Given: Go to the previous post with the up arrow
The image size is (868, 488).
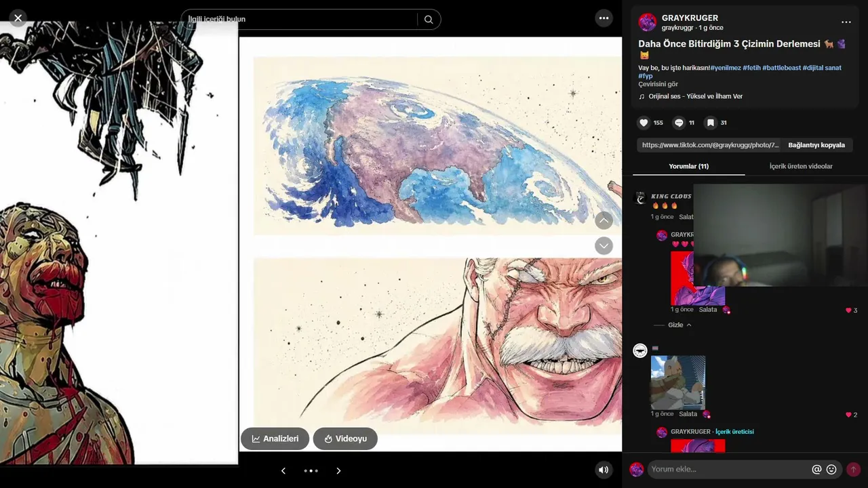Looking at the screenshot, I should (604, 220).
